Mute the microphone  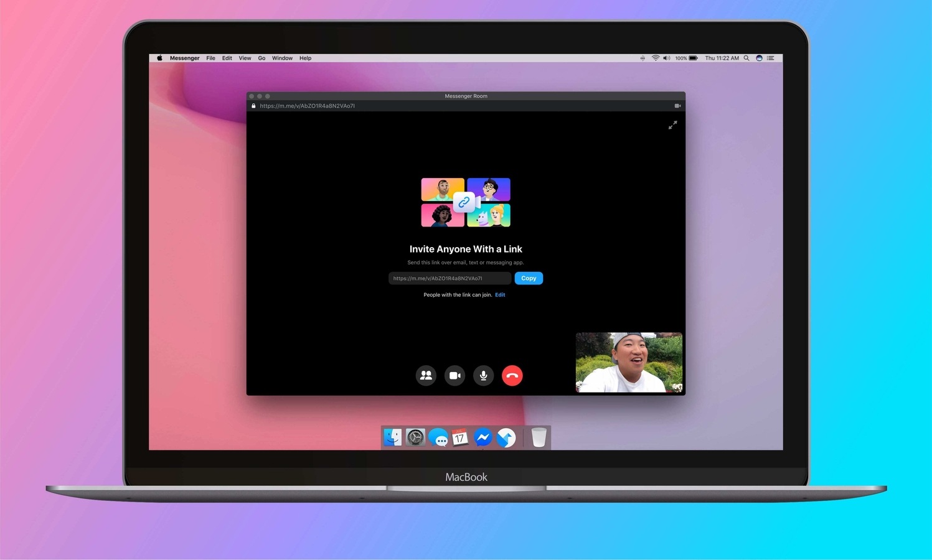(x=483, y=375)
